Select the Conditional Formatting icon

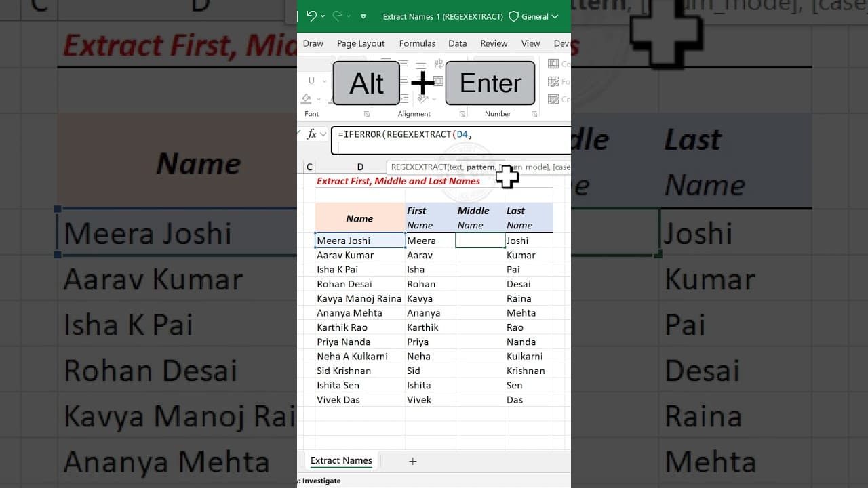[553, 63]
